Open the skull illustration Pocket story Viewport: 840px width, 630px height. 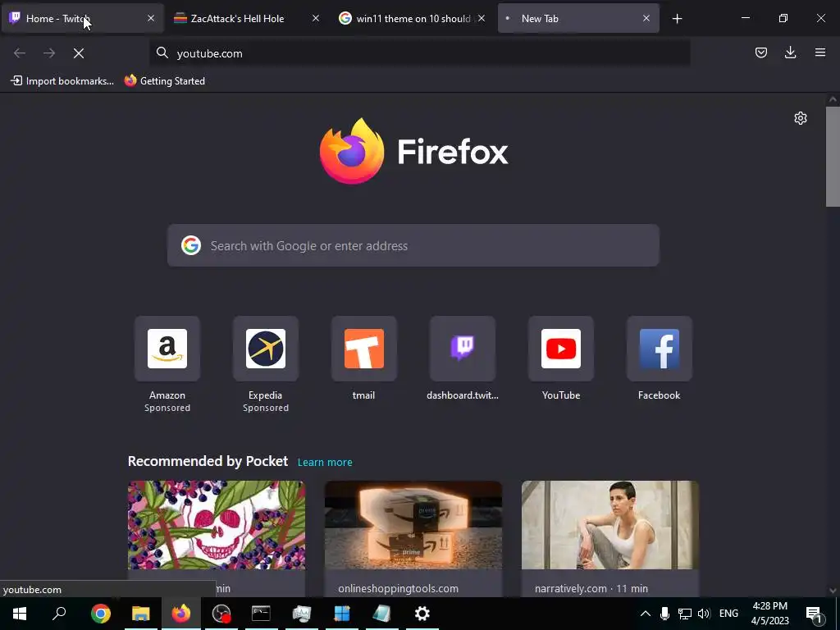tap(217, 525)
